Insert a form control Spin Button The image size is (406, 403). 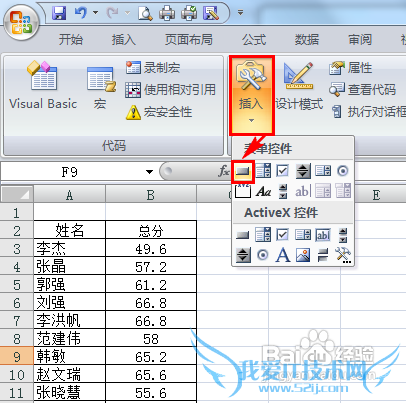tap(303, 171)
